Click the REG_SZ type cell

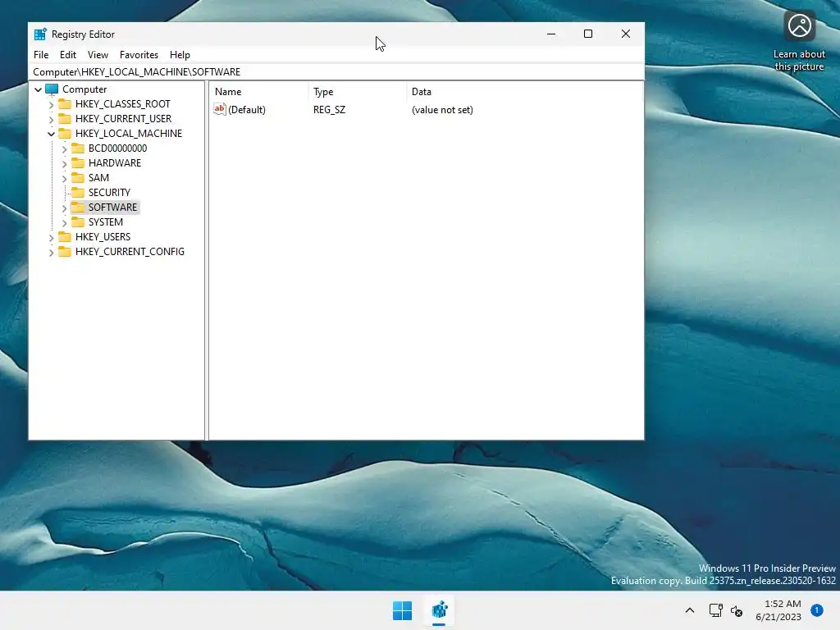pos(330,110)
